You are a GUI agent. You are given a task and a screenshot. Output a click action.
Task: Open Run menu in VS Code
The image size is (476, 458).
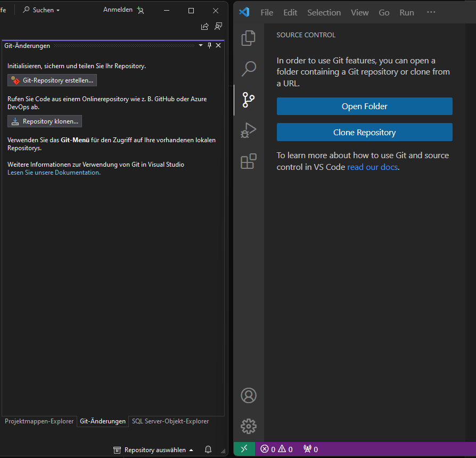click(x=407, y=12)
